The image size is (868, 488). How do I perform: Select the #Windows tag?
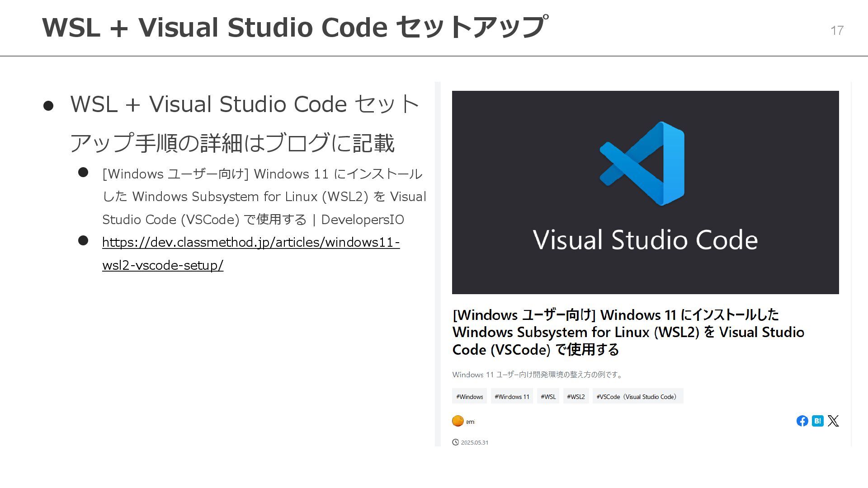(469, 396)
